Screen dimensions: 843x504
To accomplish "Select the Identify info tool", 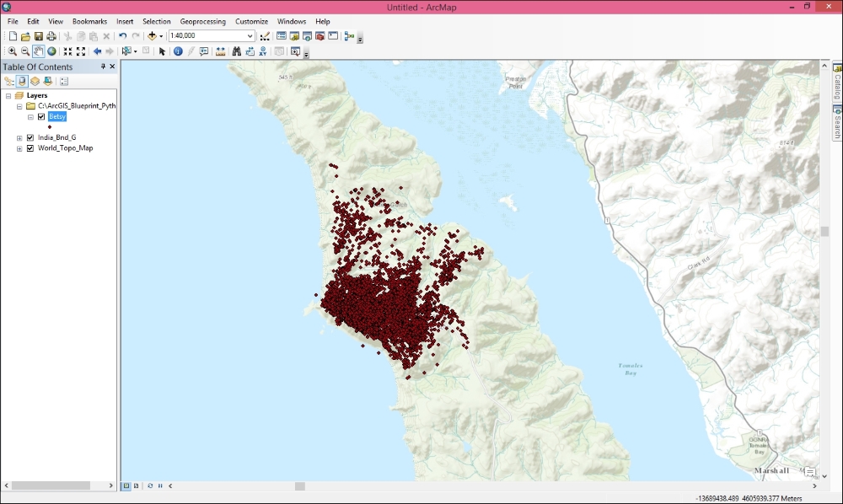I will (x=178, y=51).
